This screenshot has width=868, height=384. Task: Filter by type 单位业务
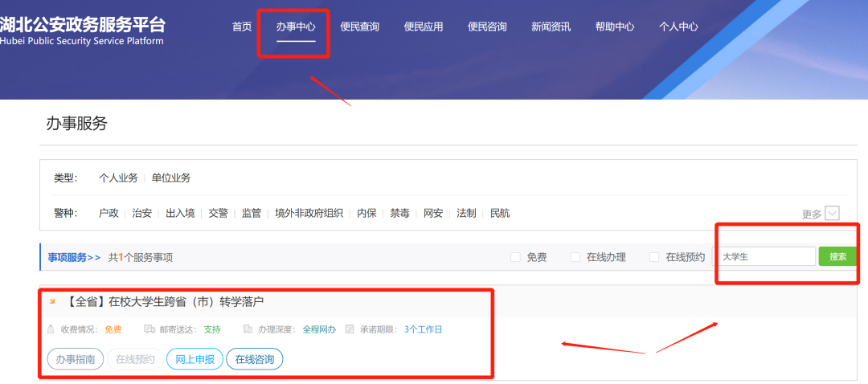point(171,178)
